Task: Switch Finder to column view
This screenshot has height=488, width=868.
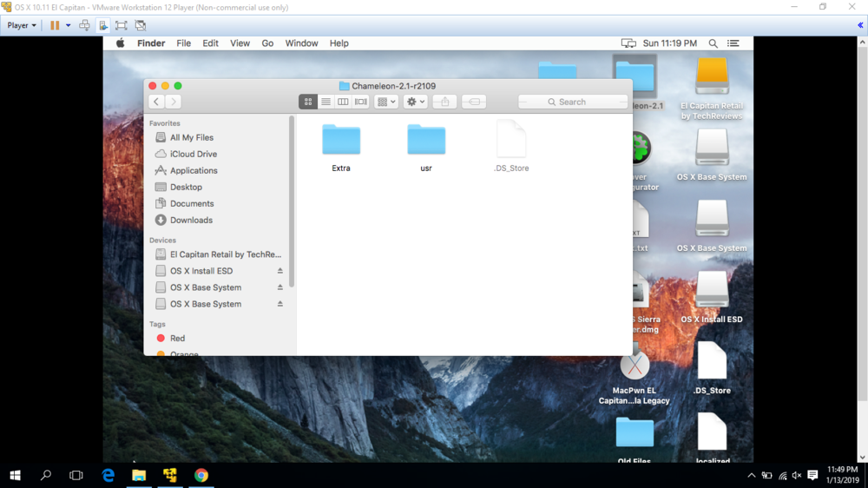Action: [x=343, y=102]
